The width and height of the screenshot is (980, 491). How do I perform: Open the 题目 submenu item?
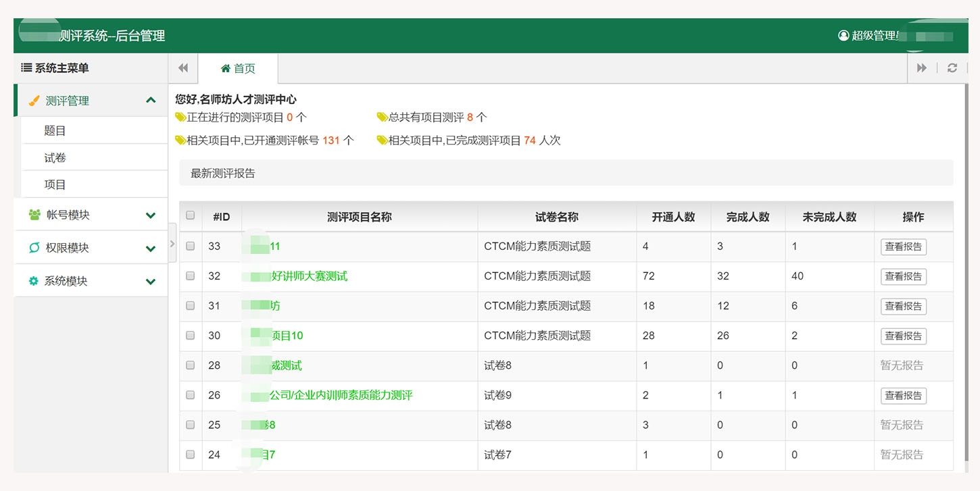(x=55, y=131)
